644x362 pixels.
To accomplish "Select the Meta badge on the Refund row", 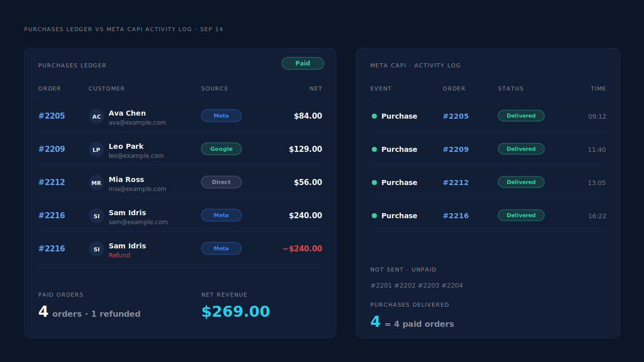I will click(221, 248).
